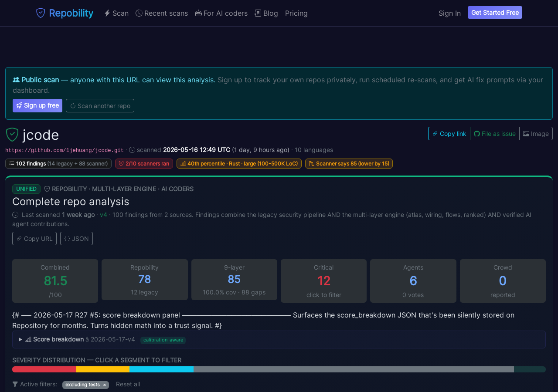Click the JSON button
The height and width of the screenshot is (392, 558).
76,238
